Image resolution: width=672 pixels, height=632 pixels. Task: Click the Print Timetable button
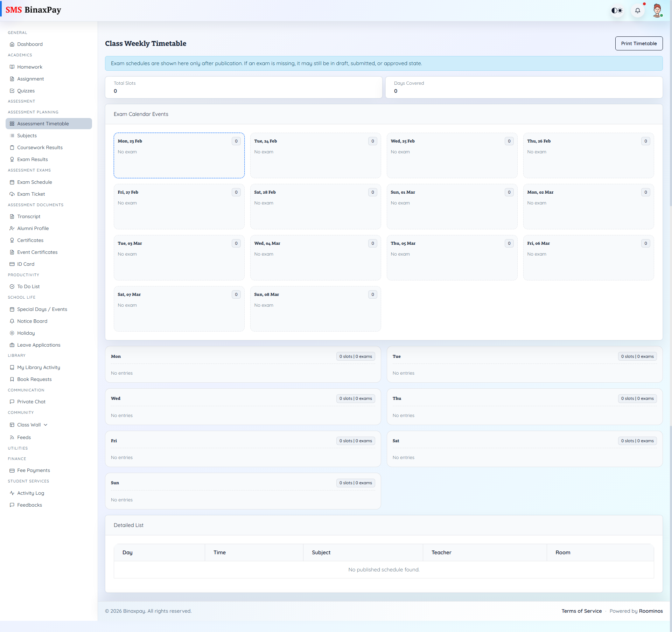pyautogui.click(x=639, y=43)
